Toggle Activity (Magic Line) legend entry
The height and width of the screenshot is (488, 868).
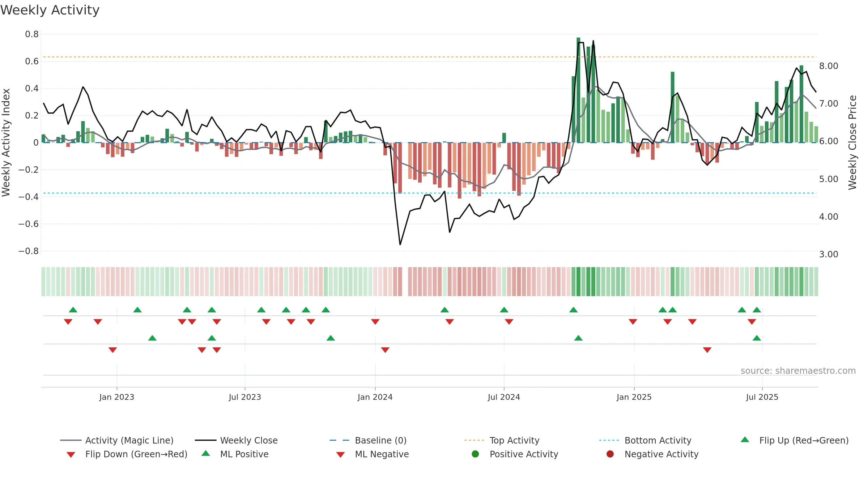[117, 440]
